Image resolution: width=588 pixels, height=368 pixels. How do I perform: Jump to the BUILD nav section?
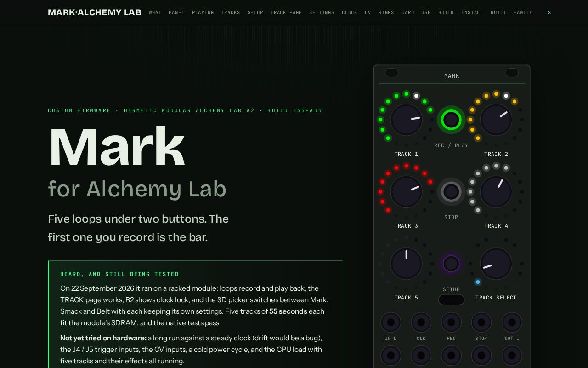pyautogui.click(x=446, y=13)
